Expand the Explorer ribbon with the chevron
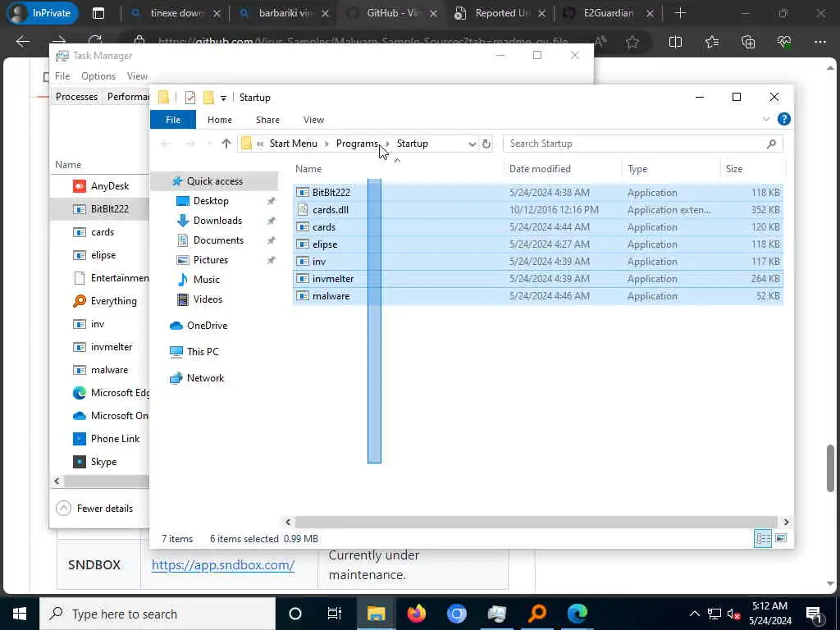Image resolution: width=840 pixels, height=630 pixels. (x=765, y=119)
